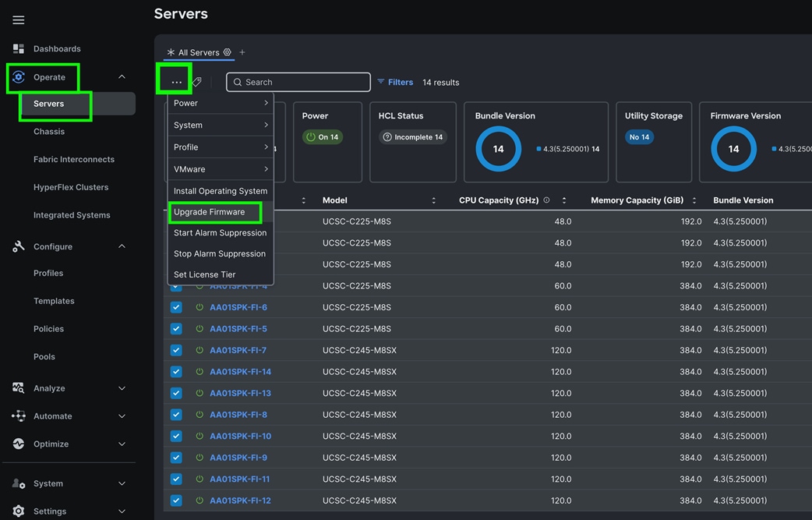Collapse Configure section using its chevron
The image size is (812, 520).
tap(122, 246)
